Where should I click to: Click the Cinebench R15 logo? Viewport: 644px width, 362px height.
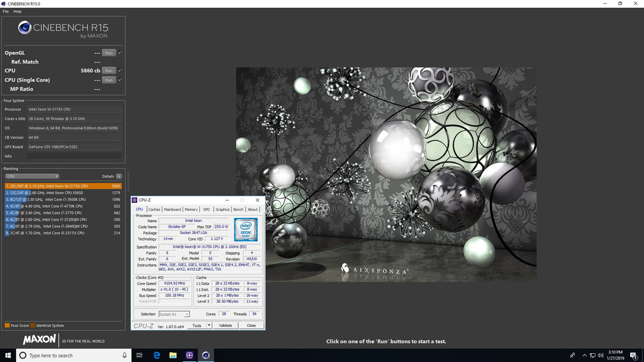pos(63,30)
